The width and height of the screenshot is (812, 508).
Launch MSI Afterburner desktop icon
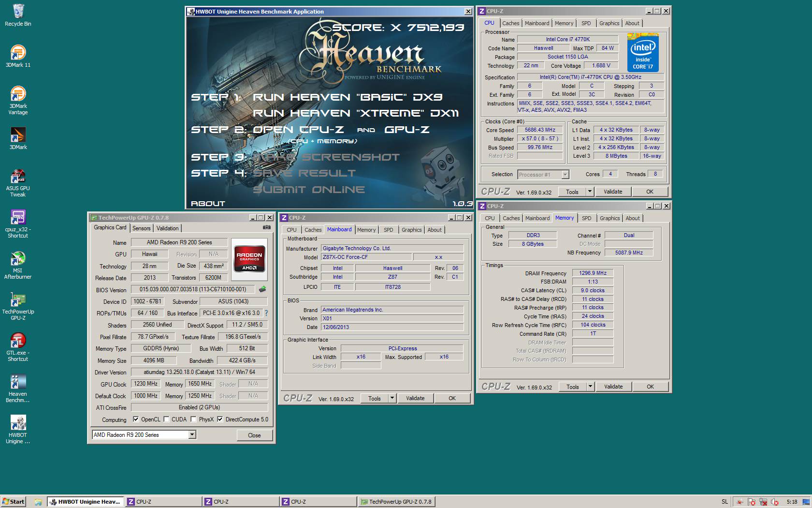(18, 265)
